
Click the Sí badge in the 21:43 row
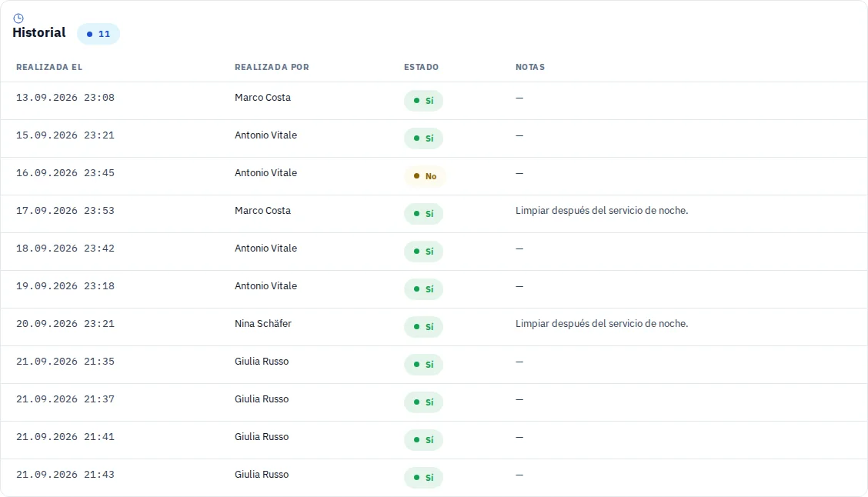pos(423,477)
